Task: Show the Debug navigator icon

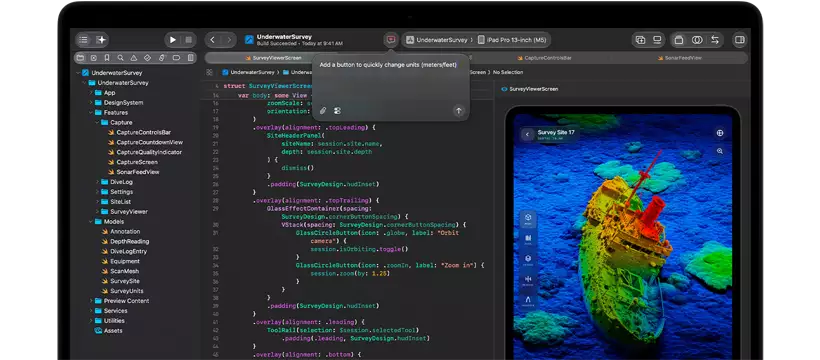Action: tap(162, 58)
